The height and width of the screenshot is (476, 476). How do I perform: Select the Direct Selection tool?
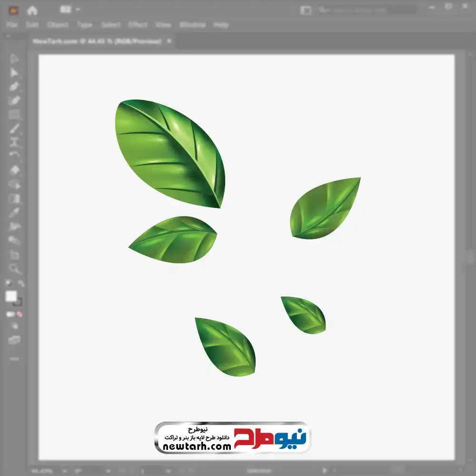[x=14, y=73]
